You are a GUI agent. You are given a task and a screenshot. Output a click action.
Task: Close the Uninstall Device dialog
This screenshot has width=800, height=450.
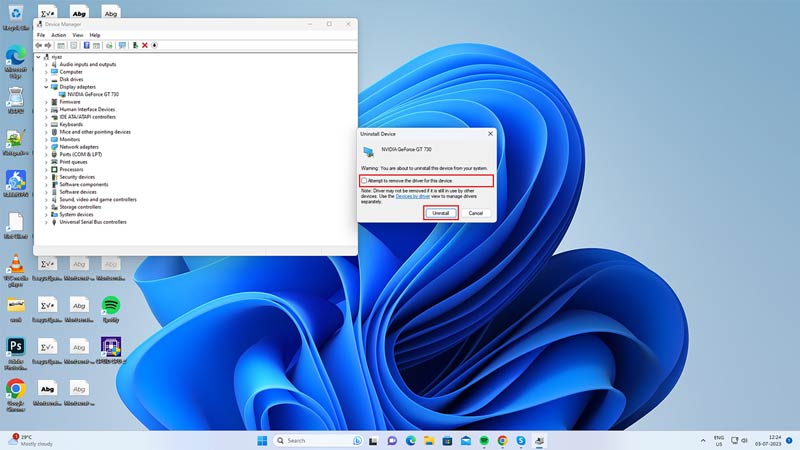point(490,134)
